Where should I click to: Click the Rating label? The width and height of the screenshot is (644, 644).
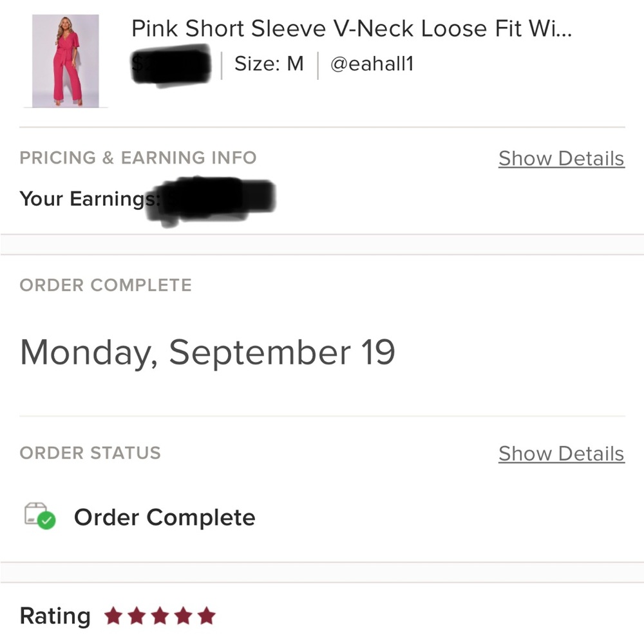pos(55,616)
